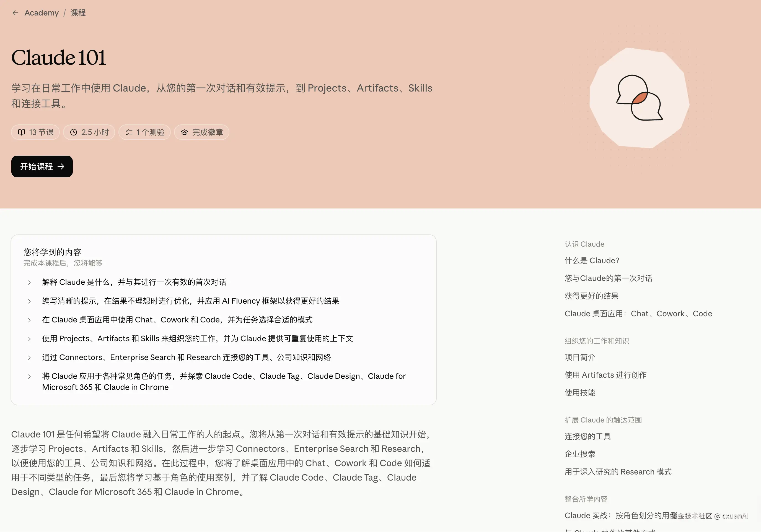761x532 pixels.
Task: Click the book icon in 13 节课 badge
Action: [x=22, y=132]
